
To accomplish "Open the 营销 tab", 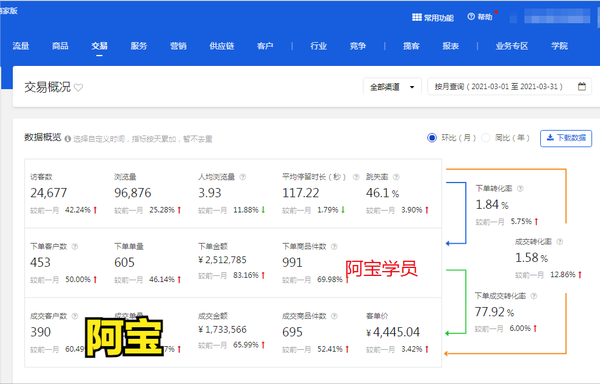I will click(x=178, y=46).
